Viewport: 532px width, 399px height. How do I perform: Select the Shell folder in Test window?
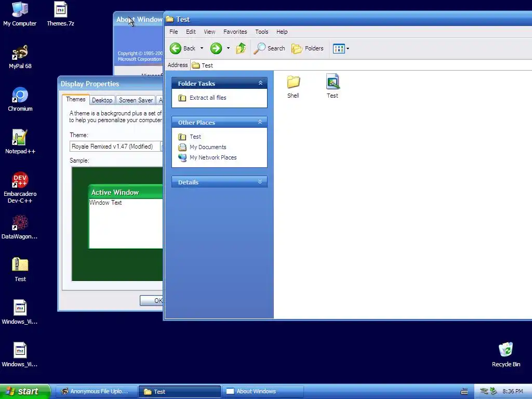coord(293,87)
